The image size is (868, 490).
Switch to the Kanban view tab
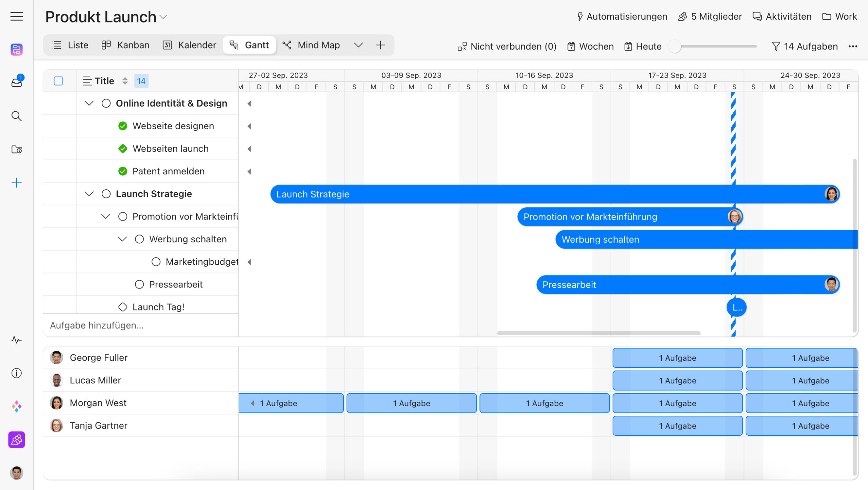(x=125, y=45)
